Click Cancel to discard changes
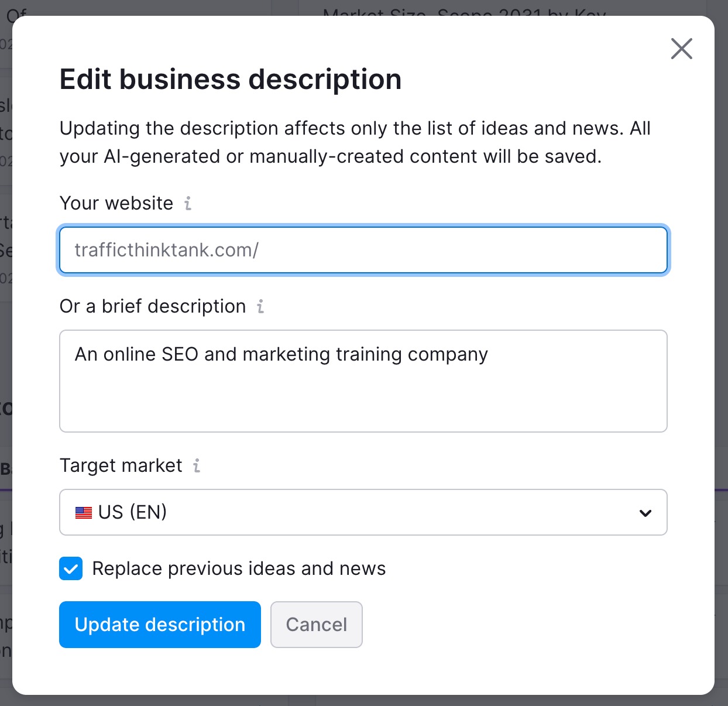Screen dimensions: 728x706 (316, 625)
